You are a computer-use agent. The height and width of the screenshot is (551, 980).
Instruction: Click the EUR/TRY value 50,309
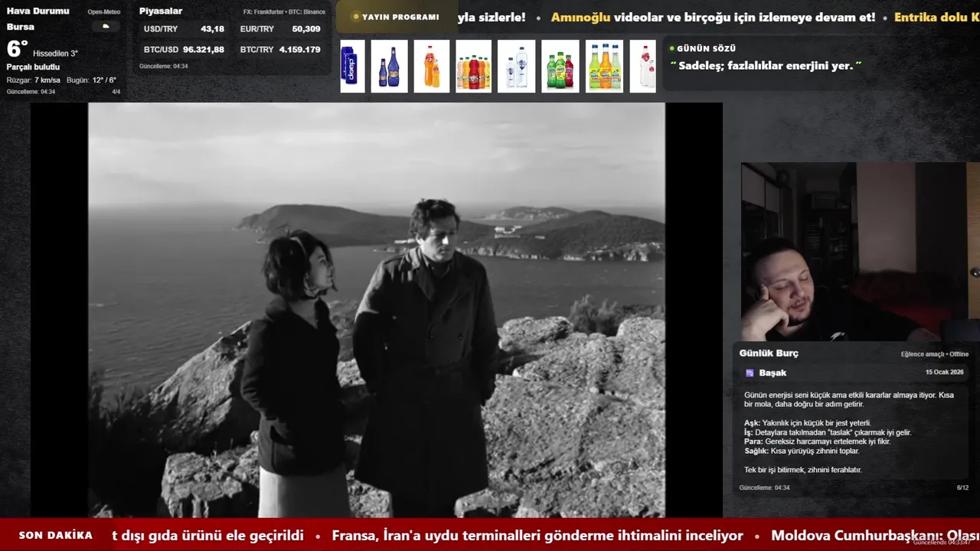click(306, 29)
